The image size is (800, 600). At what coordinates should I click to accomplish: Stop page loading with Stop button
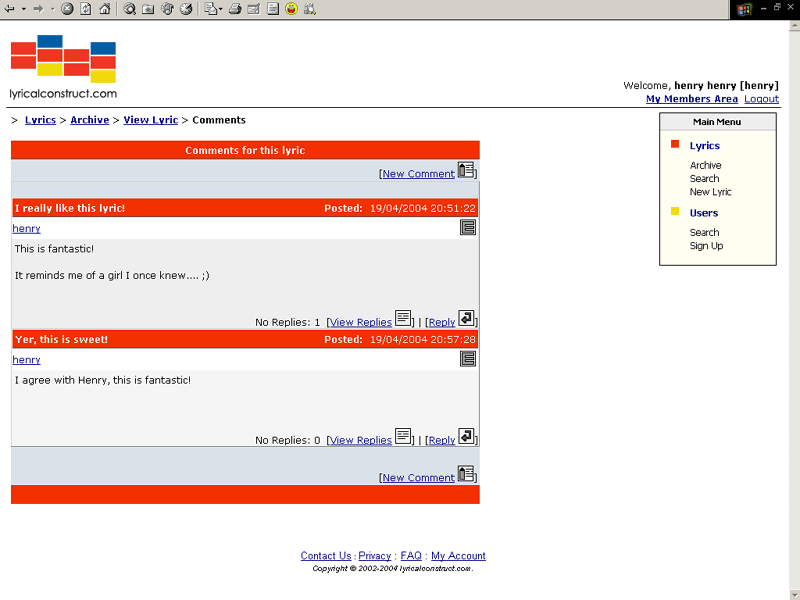(x=67, y=9)
